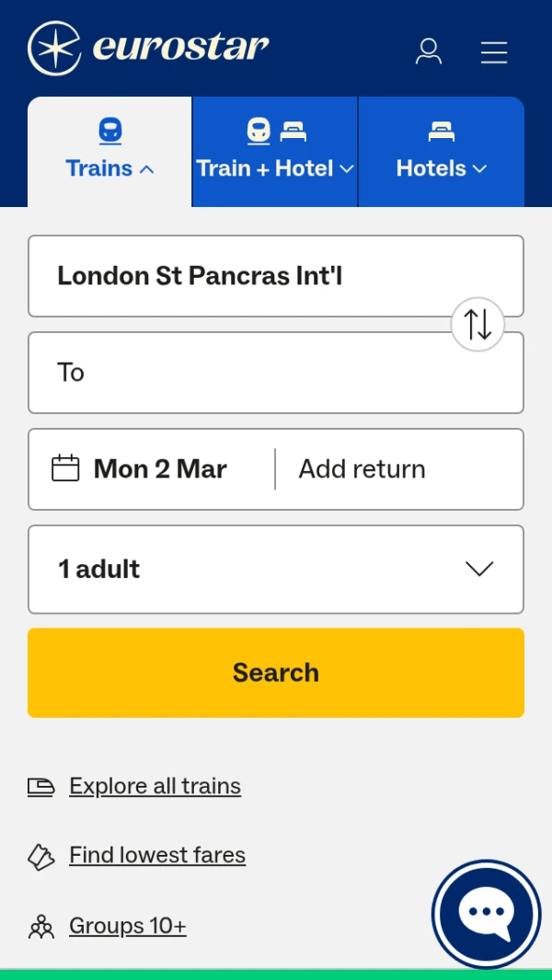Open the user account profile icon
Viewport: 552px width, 980px height.
429,52
